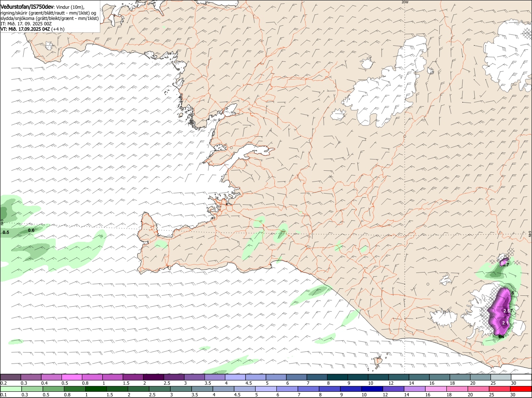The width and height of the screenshot is (532, 398).
Task: Select purple-row legend swatch labeled 2
Action: tap(153, 377)
